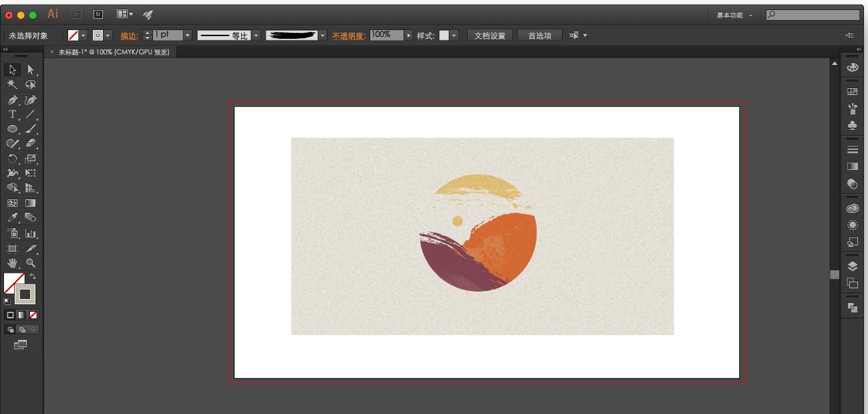The image size is (868, 414).
Task: Open the Layers panel
Action: point(852,266)
